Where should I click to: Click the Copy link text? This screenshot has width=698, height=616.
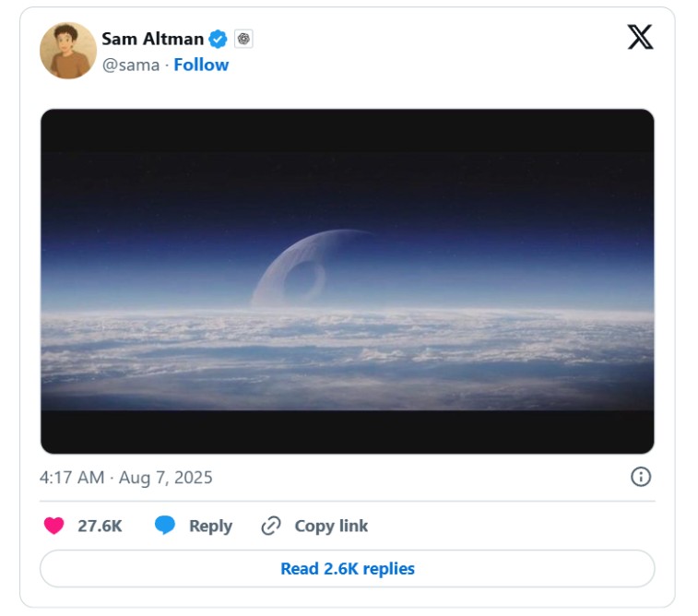click(x=331, y=527)
